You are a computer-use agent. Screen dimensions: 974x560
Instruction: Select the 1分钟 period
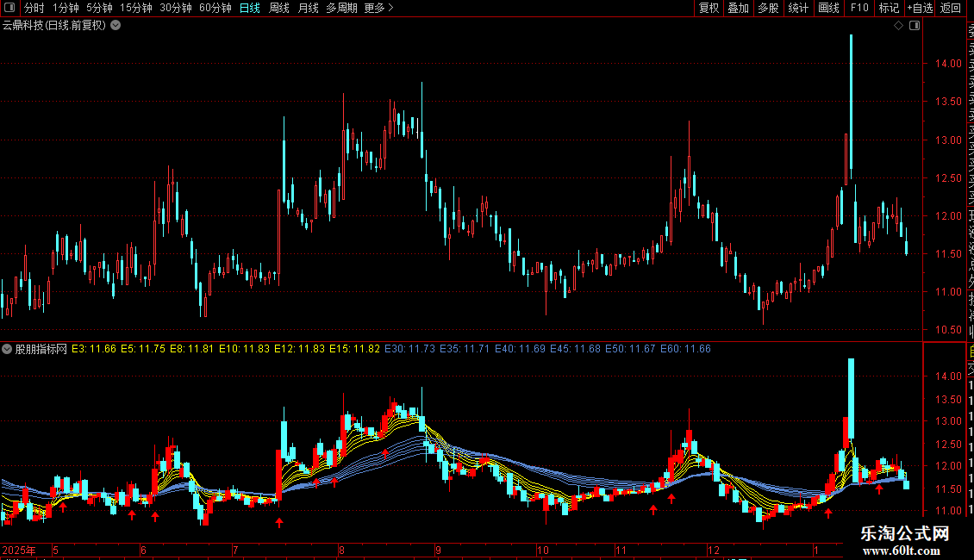tap(66, 8)
